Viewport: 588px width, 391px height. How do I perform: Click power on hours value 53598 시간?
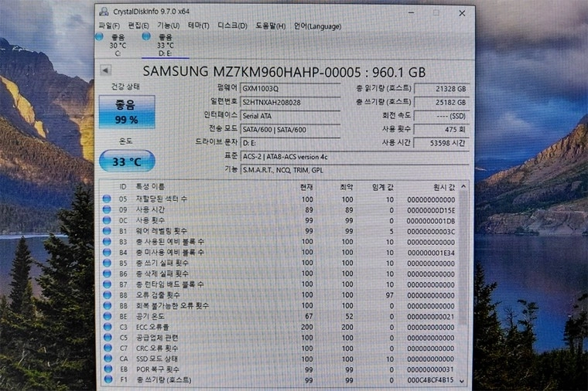(x=441, y=143)
